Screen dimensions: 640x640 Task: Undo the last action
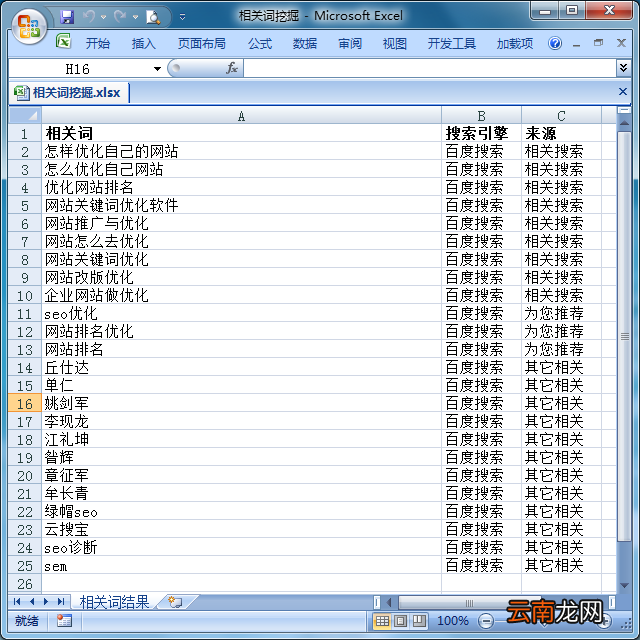(x=89, y=17)
